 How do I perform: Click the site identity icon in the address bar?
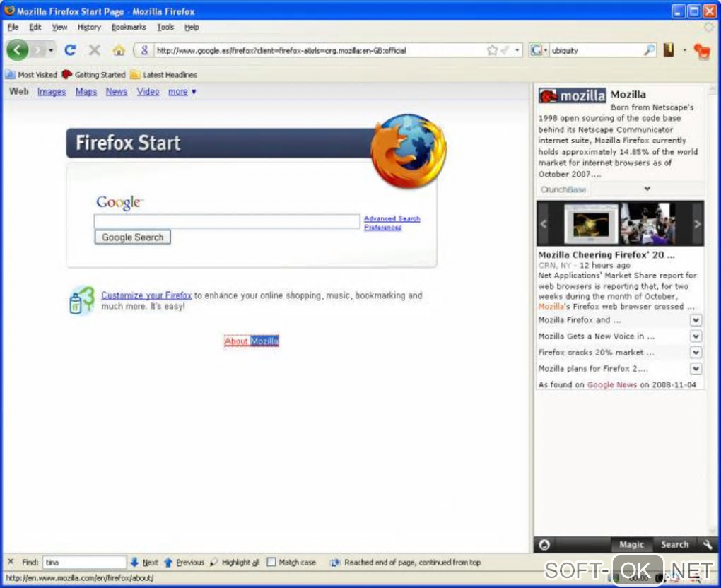144,50
